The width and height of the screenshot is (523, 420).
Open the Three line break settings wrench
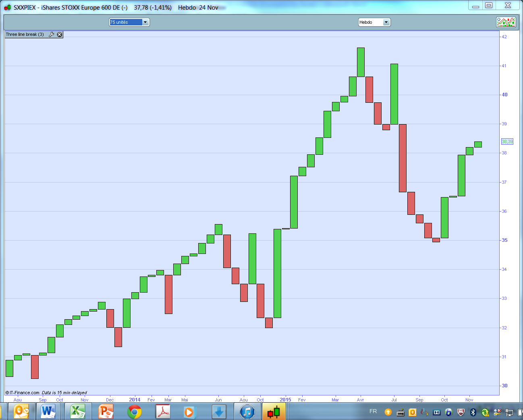[x=52, y=35]
